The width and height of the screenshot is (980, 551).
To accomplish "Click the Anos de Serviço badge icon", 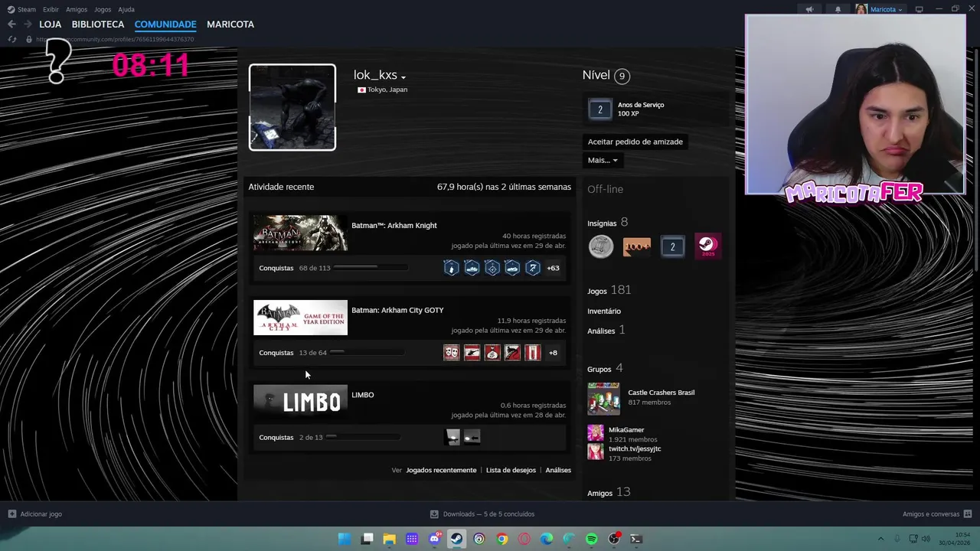I will click(599, 109).
